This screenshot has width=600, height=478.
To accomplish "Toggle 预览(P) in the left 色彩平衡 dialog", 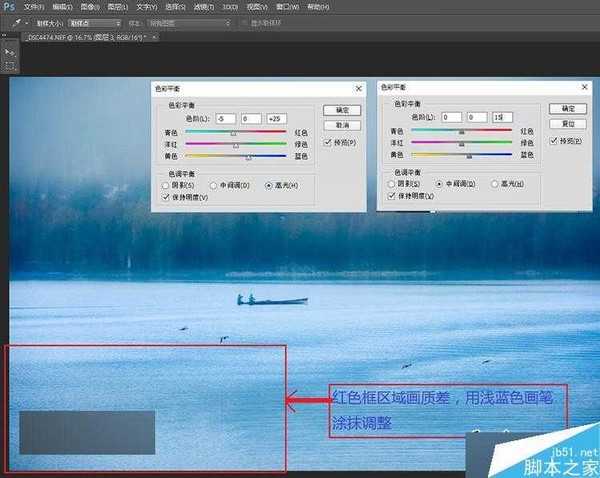I will pos(328,142).
